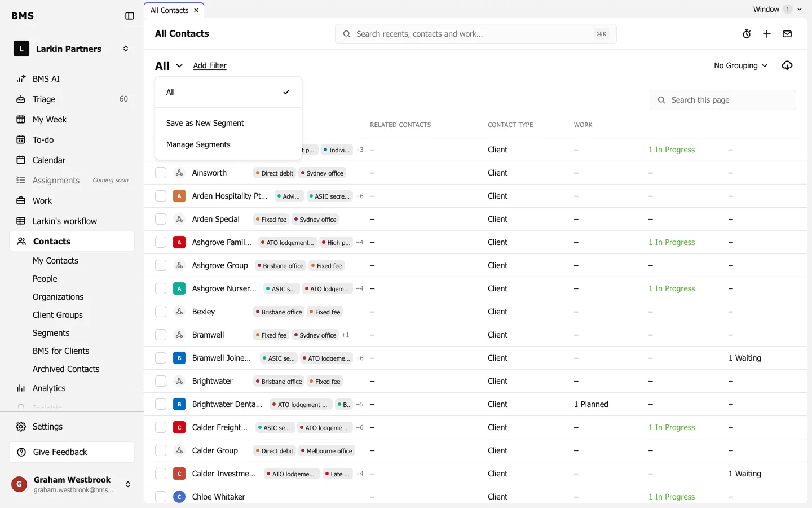Image resolution: width=812 pixels, height=508 pixels.
Task: Click Bramwell Joinery blue avatar
Action: 179,358
